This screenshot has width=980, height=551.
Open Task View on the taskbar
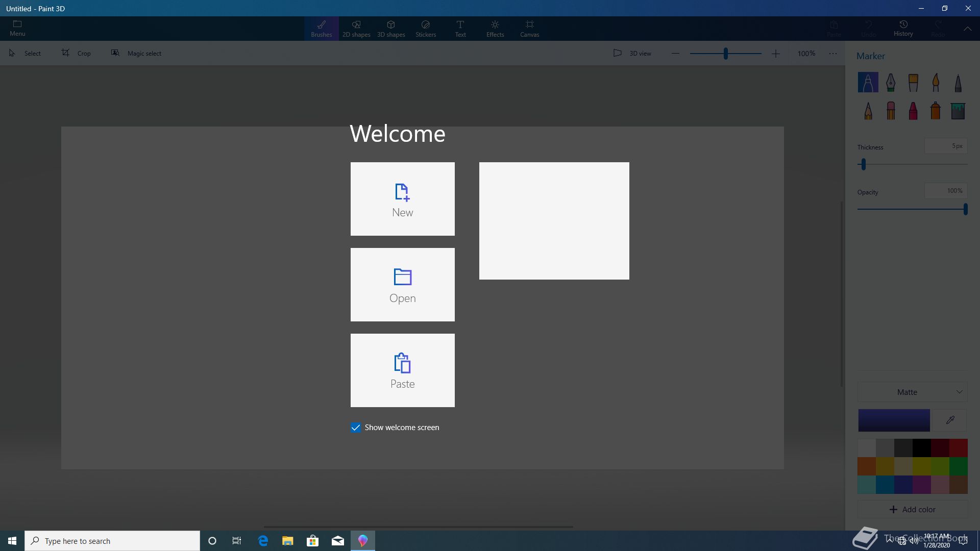click(x=237, y=541)
